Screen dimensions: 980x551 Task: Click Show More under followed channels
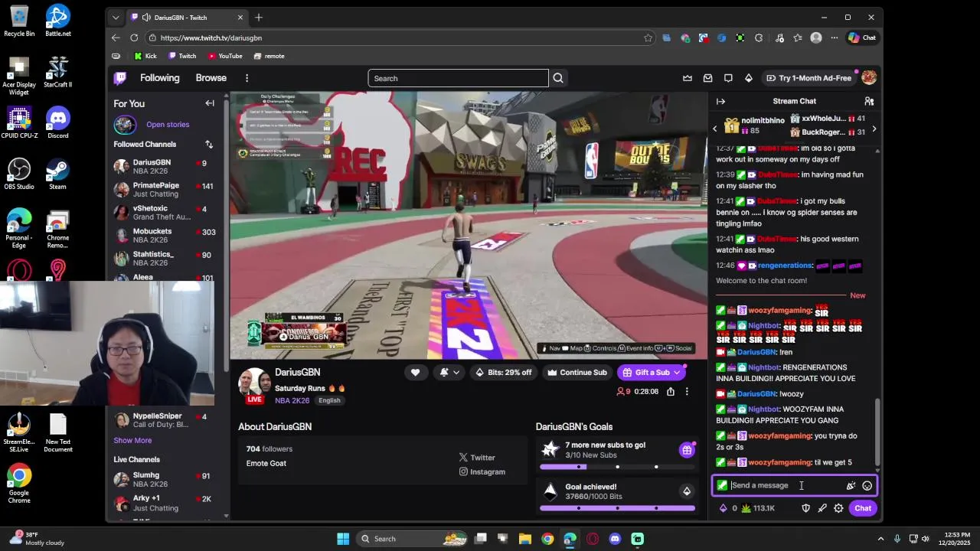132,441
